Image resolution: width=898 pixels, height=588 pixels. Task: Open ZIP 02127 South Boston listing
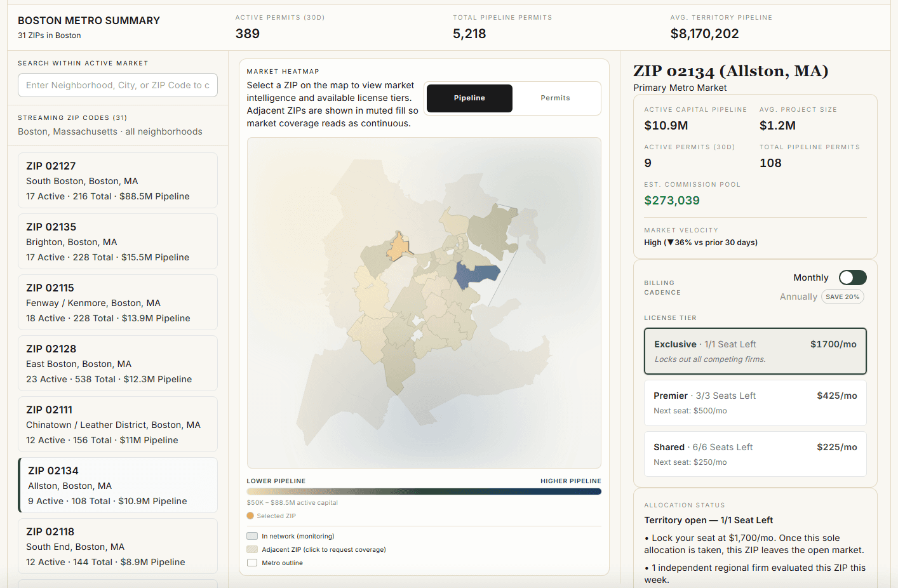(x=117, y=180)
